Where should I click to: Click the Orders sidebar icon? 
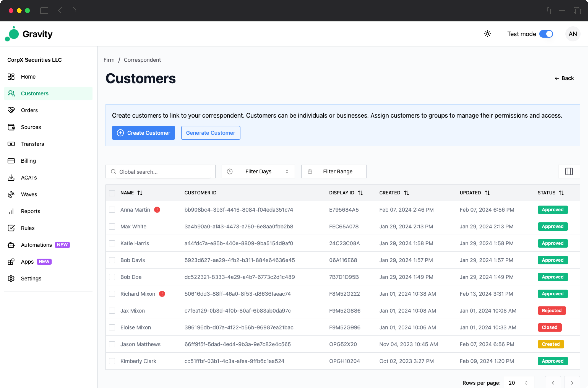[11, 110]
